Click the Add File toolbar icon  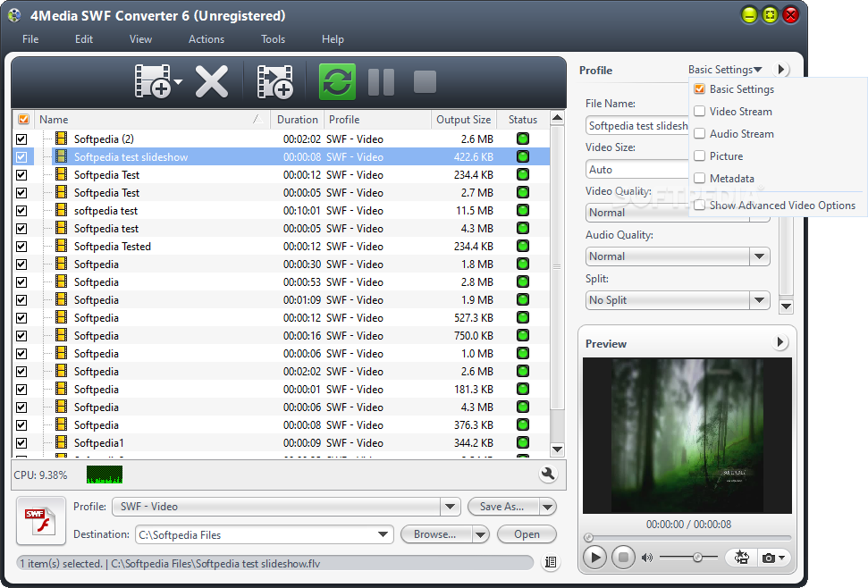tap(154, 81)
